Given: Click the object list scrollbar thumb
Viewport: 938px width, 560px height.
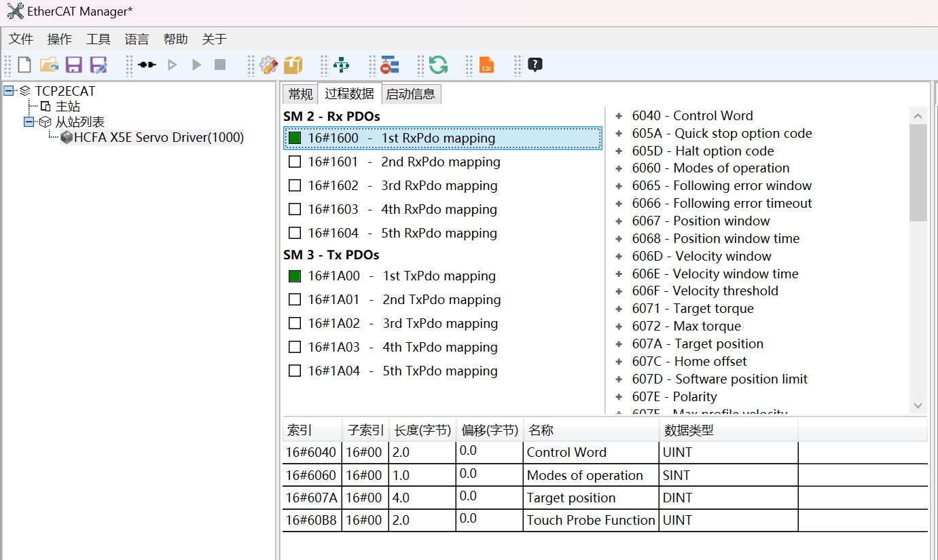Looking at the screenshot, I should click(918, 173).
